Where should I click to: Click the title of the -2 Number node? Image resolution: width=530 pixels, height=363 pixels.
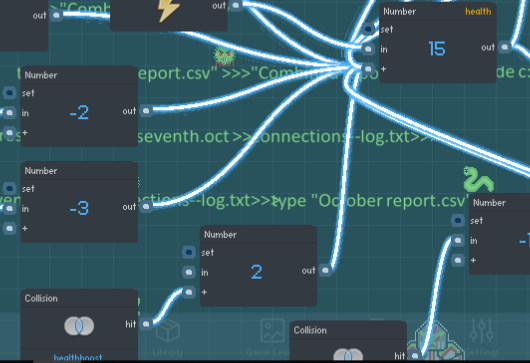[41, 75]
